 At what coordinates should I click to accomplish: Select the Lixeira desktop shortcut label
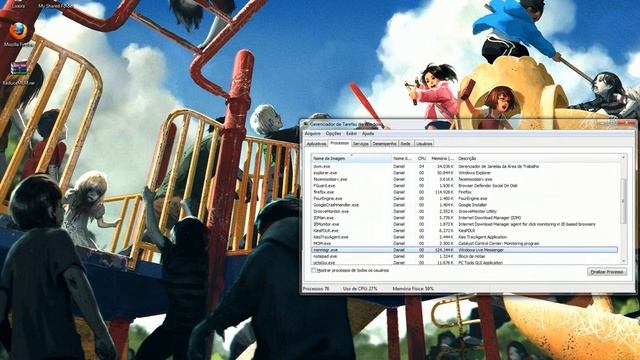click(x=19, y=6)
